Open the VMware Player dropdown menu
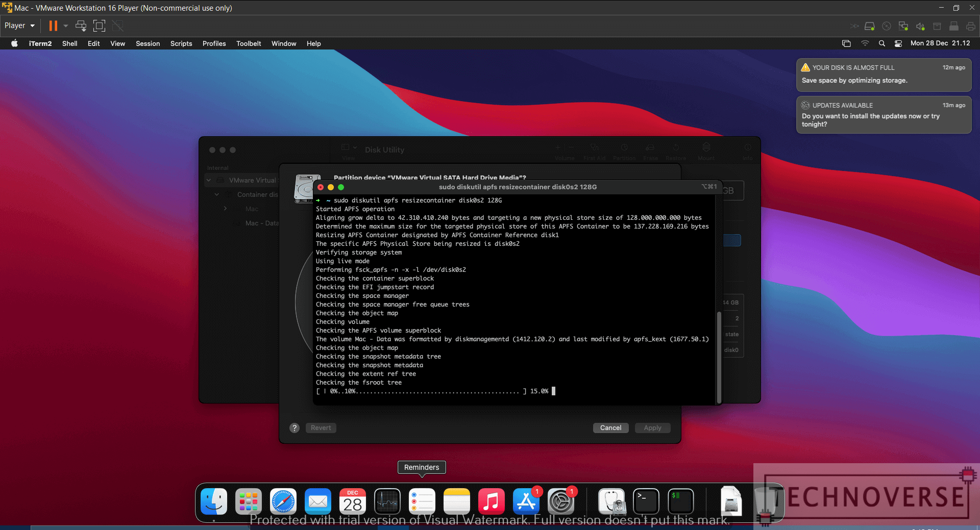This screenshot has height=530, width=980. [19, 26]
